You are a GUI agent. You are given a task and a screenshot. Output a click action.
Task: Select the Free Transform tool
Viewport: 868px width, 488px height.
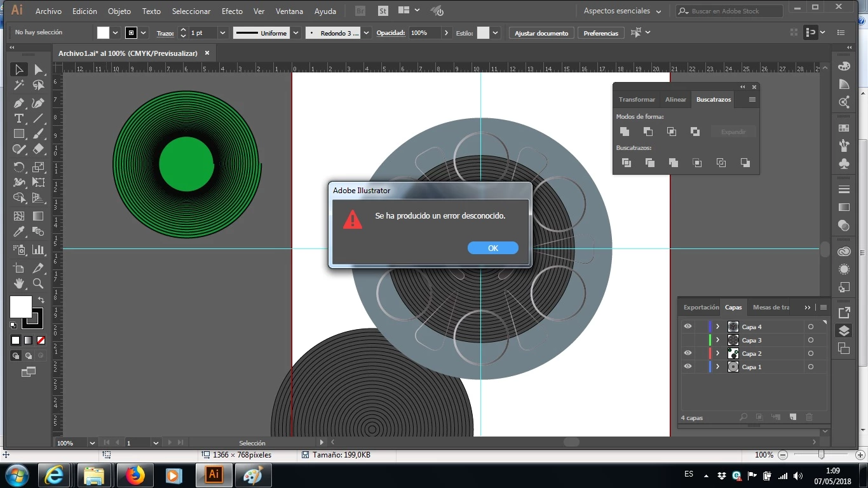click(x=39, y=183)
